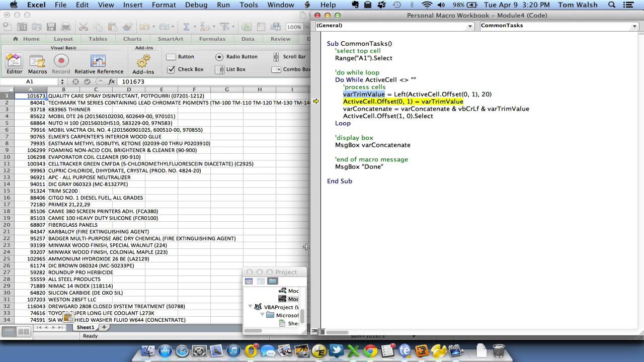Click the Format painter brush icon
This screenshot has height=362, width=644.
[x=127, y=27]
